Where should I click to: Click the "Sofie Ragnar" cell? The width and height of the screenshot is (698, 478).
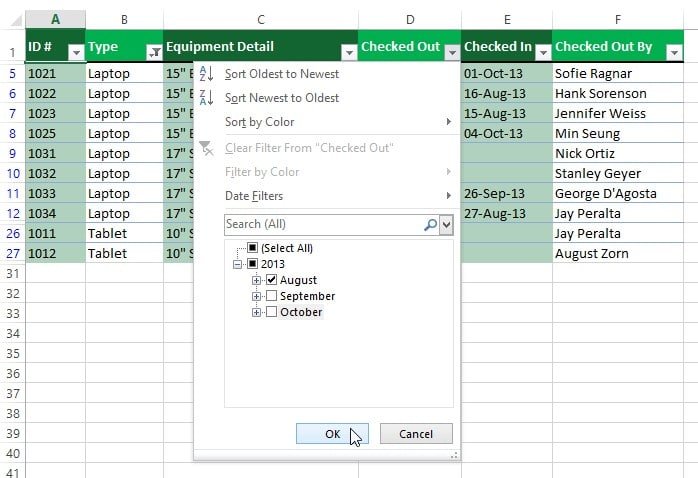(x=617, y=73)
